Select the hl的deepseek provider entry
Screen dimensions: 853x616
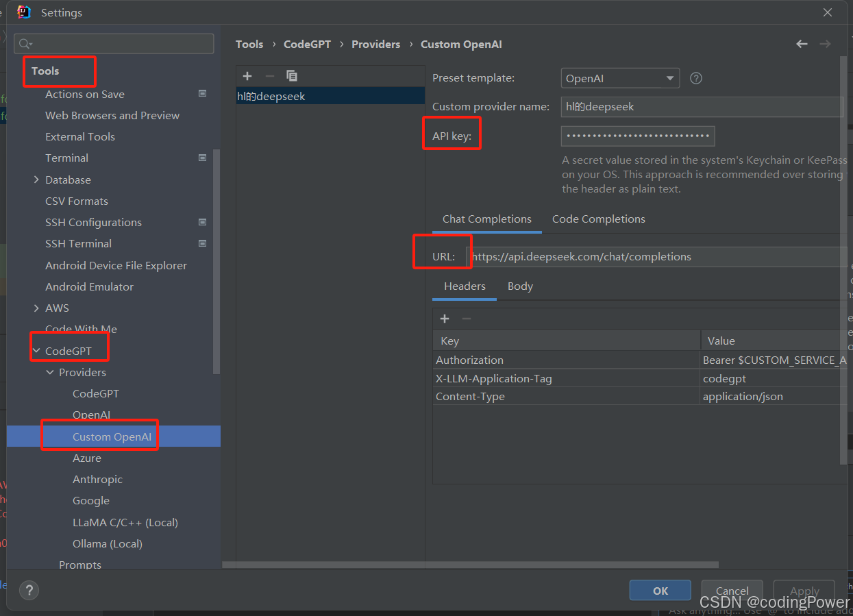(x=330, y=96)
